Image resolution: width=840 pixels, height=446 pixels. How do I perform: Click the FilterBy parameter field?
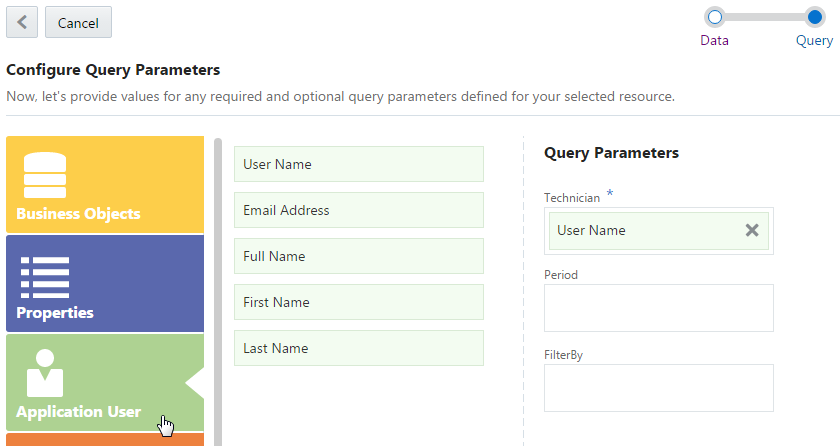(658, 388)
